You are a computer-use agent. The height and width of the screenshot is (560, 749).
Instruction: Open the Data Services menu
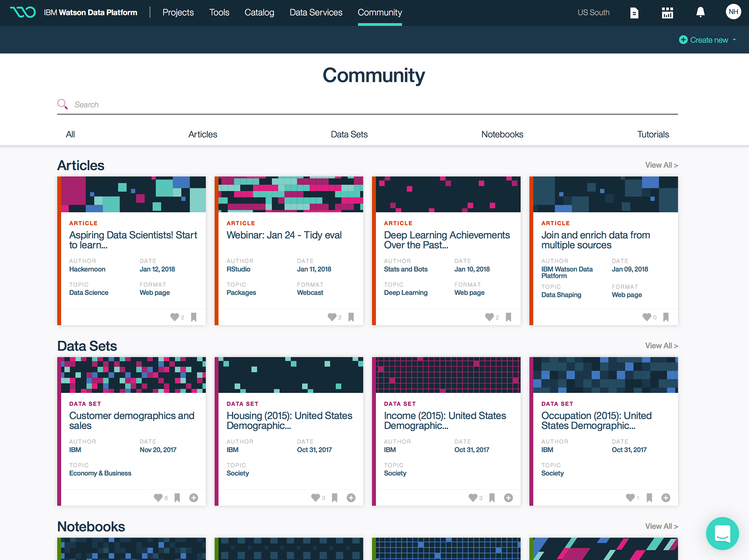coord(316,12)
